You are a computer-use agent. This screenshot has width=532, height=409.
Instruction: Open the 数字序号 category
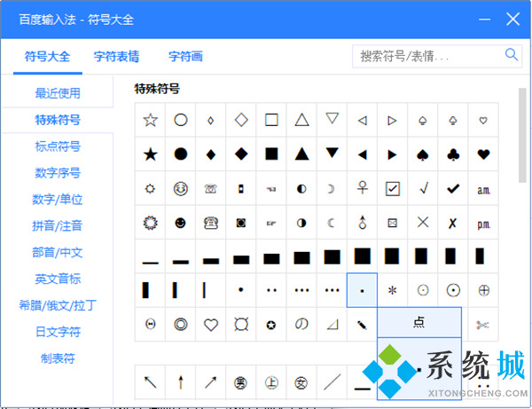pyautogui.click(x=58, y=173)
